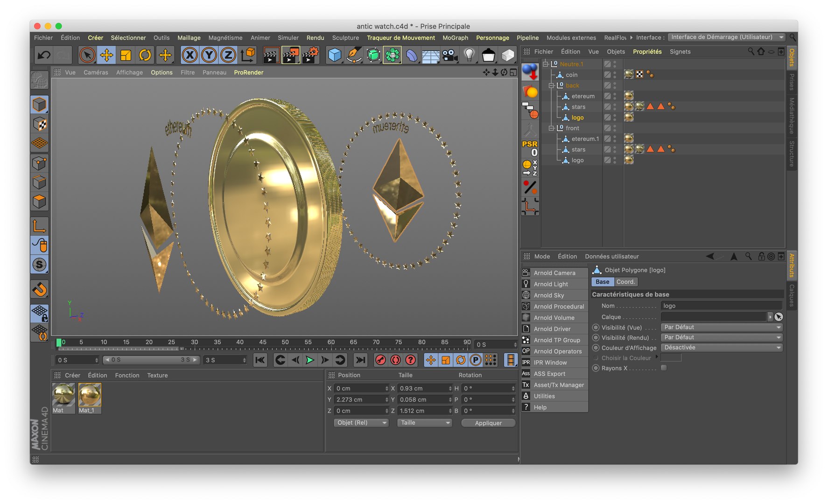
Task: Open Arnold Sky entry
Action: pos(554,295)
